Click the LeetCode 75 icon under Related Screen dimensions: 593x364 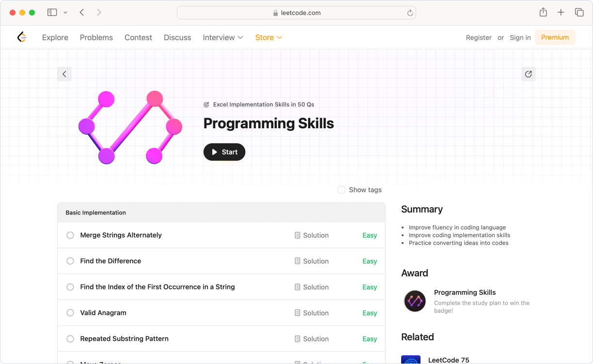[x=411, y=360]
